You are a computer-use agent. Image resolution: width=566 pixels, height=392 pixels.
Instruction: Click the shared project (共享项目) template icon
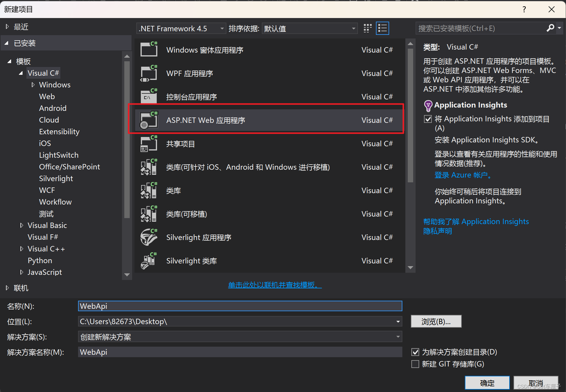149,144
